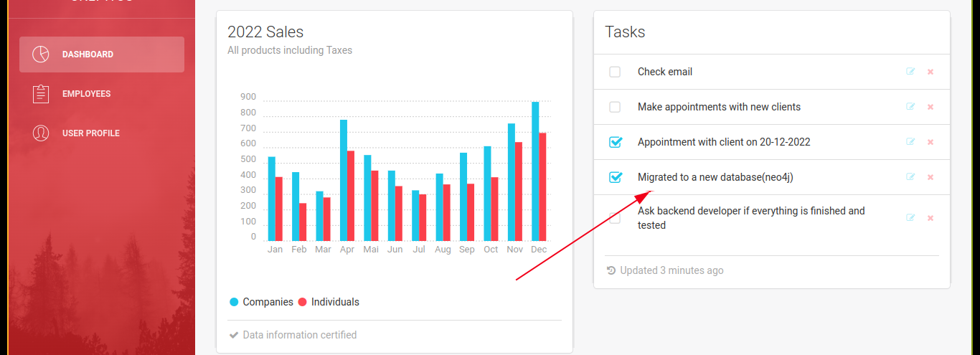The image size is (980, 355).
Task: Remove the 'Make appointments with new clients' task
Action: coord(930,107)
